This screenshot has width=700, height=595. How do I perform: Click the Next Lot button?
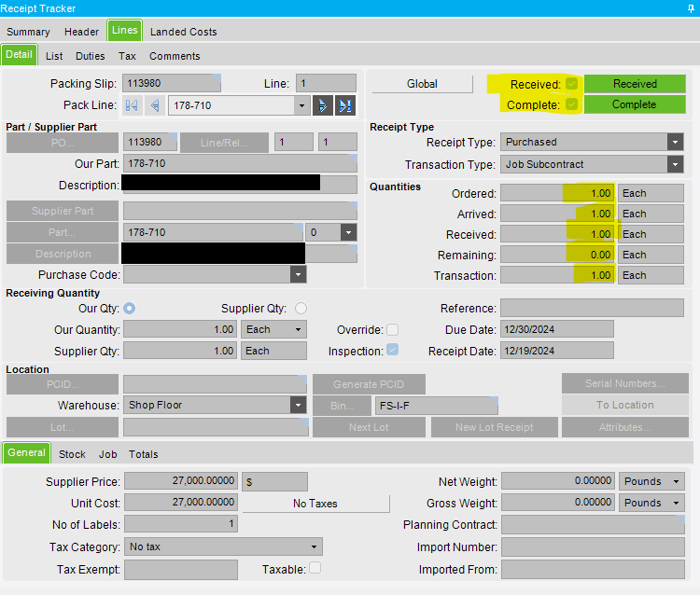pyautogui.click(x=369, y=427)
